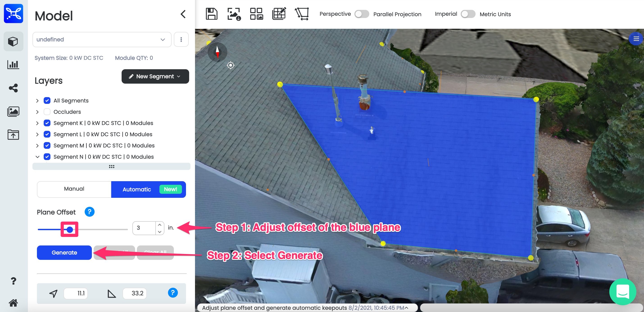Click the compass orientation widget
Viewport: 644px width, 312px height.
click(217, 52)
